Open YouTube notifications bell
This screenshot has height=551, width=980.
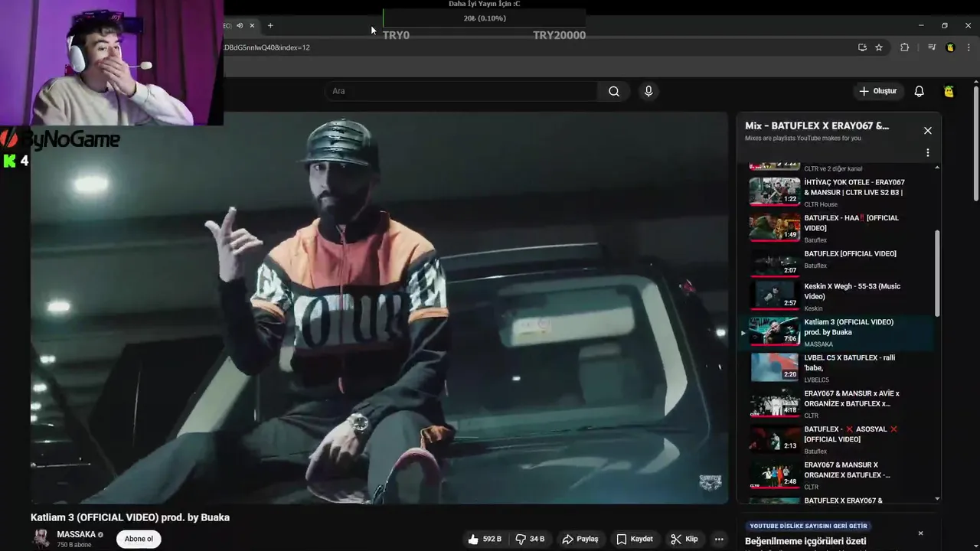[919, 91]
